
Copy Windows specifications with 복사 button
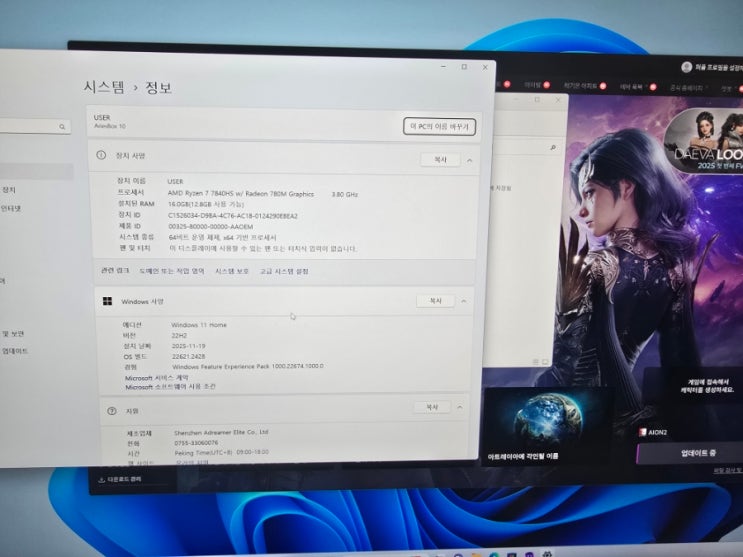pyautogui.click(x=435, y=301)
